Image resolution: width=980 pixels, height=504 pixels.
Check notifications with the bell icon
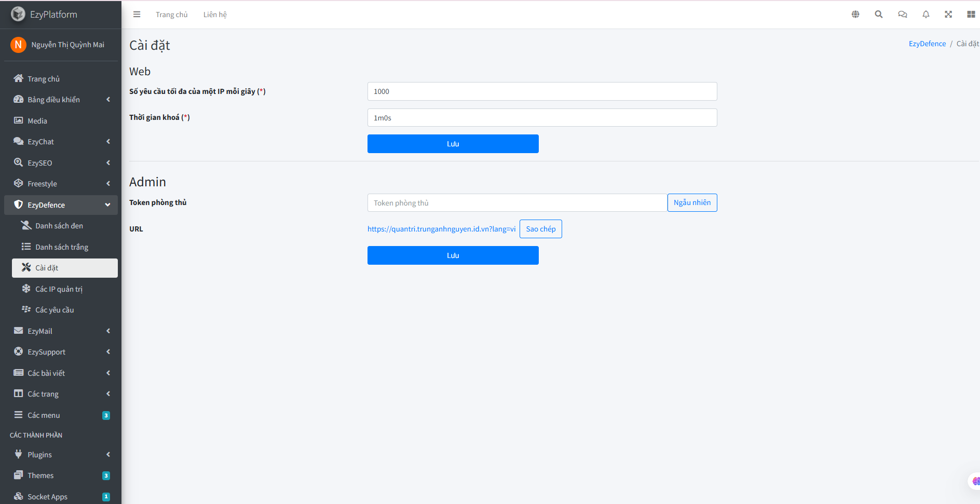(925, 14)
